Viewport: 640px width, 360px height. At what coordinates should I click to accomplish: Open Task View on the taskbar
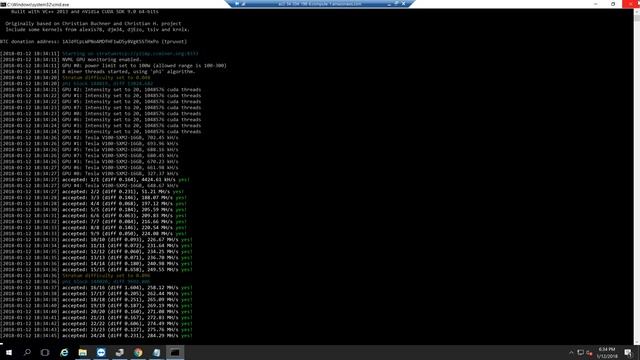tap(45, 352)
